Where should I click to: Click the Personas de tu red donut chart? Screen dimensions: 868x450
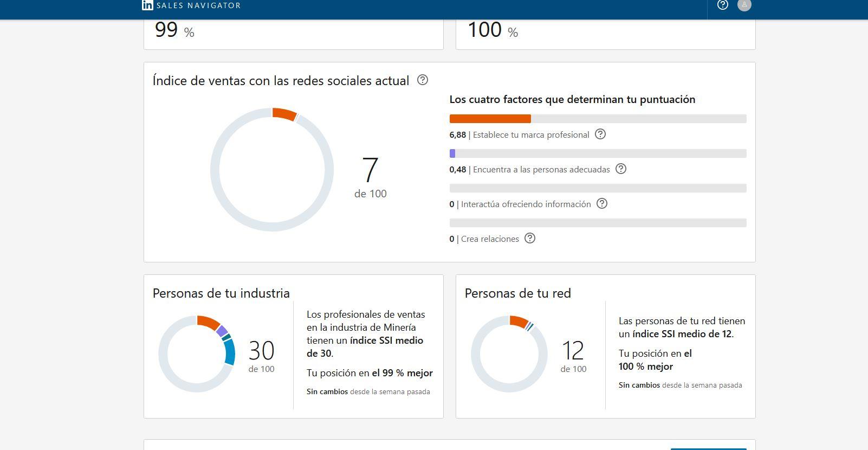(509, 354)
